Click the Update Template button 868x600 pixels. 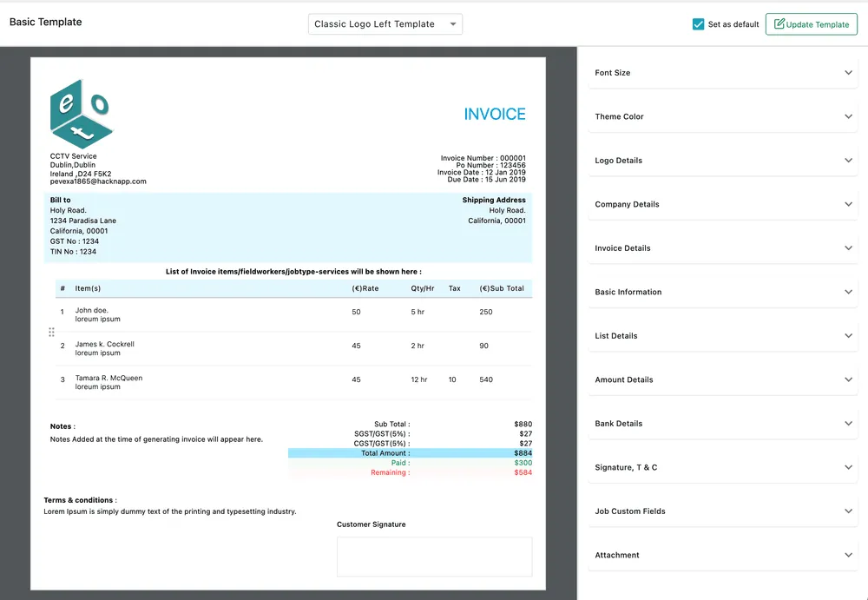pos(812,24)
